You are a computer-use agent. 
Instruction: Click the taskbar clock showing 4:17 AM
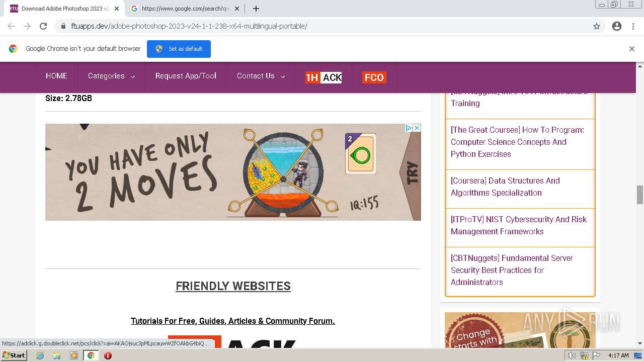pyautogui.click(x=618, y=355)
